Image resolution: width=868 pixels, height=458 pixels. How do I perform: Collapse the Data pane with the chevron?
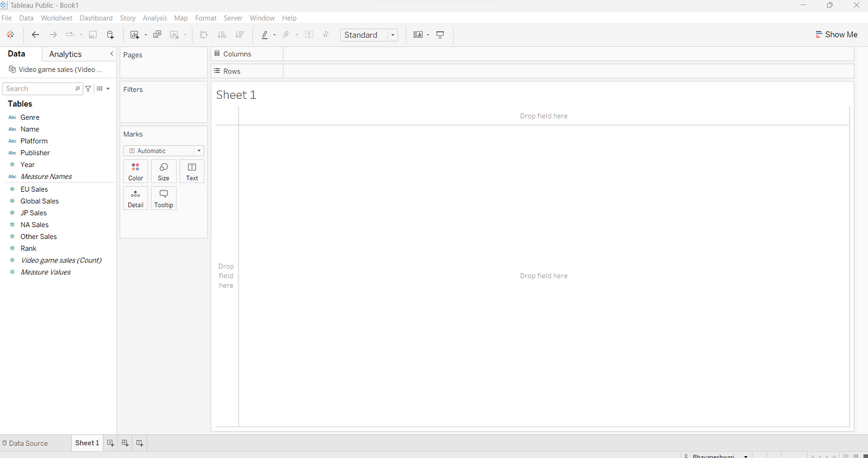112,54
